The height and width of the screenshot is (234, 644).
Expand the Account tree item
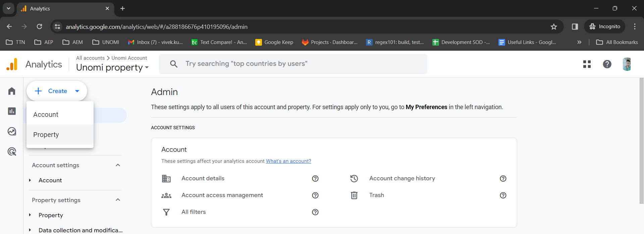(30, 180)
